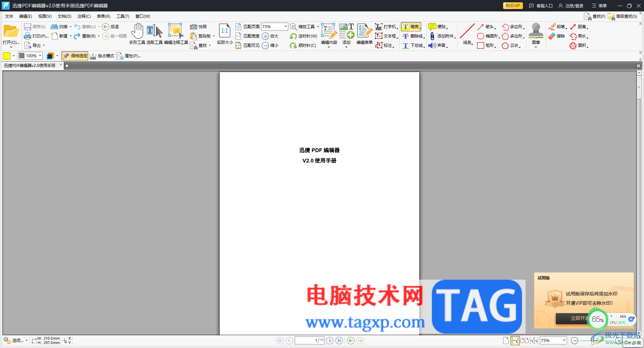The height and width of the screenshot is (348, 644).
Task: Choose the Underline tool (下划线)
Action: (414, 46)
